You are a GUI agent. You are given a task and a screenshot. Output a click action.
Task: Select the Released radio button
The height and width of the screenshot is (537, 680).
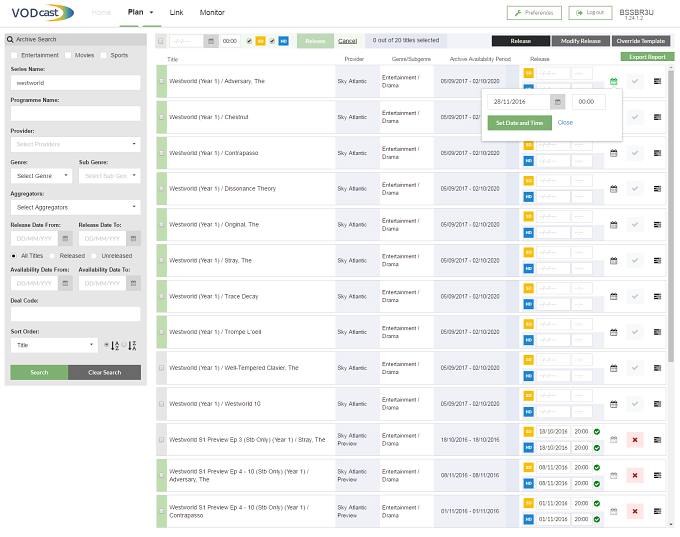[x=52, y=256]
